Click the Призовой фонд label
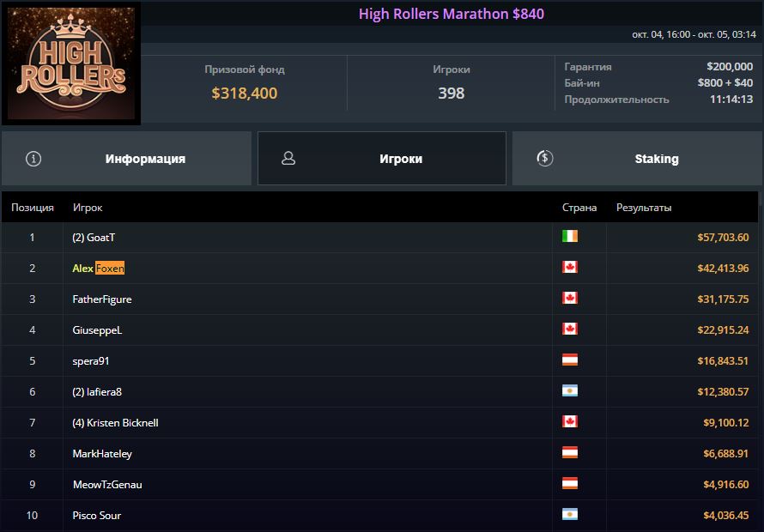Viewport: 764px width, 532px height. 244,70
